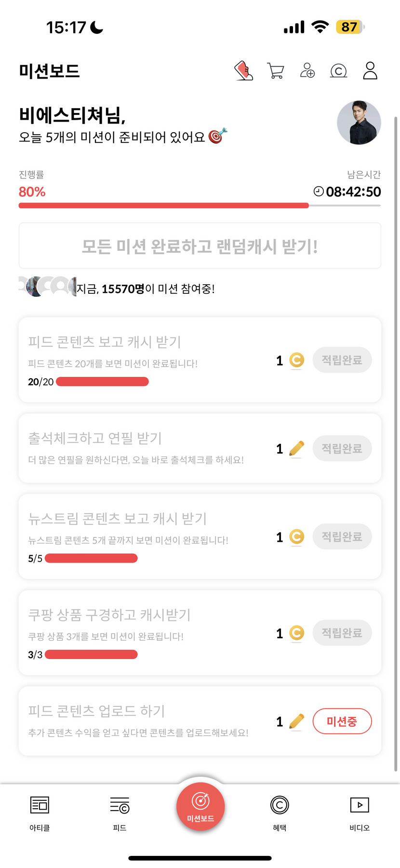Viewport: 400px width, 868px height.
Task: Switch to the 아티클 tab
Action: pos(40,813)
